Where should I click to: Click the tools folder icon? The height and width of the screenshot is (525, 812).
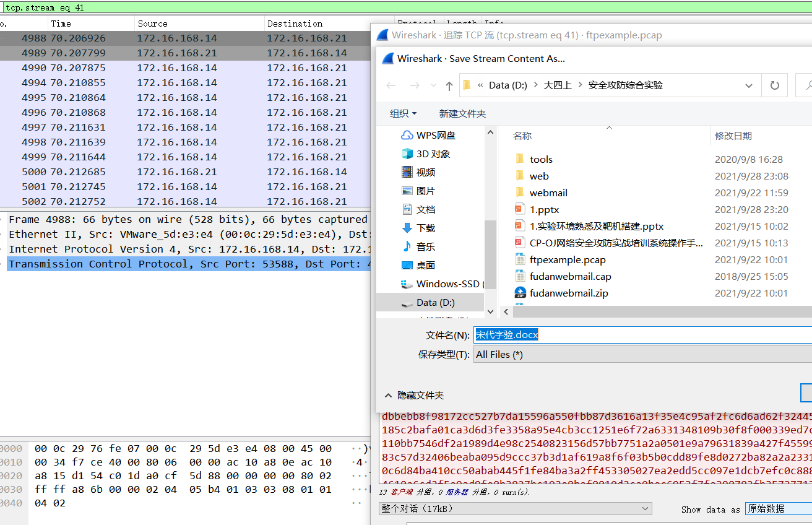(x=520, y=159)
